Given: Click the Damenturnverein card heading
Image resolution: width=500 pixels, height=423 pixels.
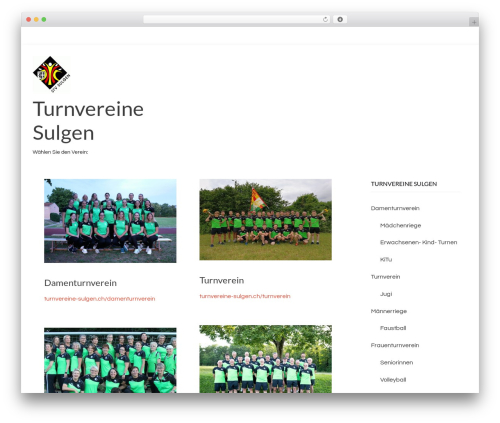Looking at the screenshot, I should [80, 283].
